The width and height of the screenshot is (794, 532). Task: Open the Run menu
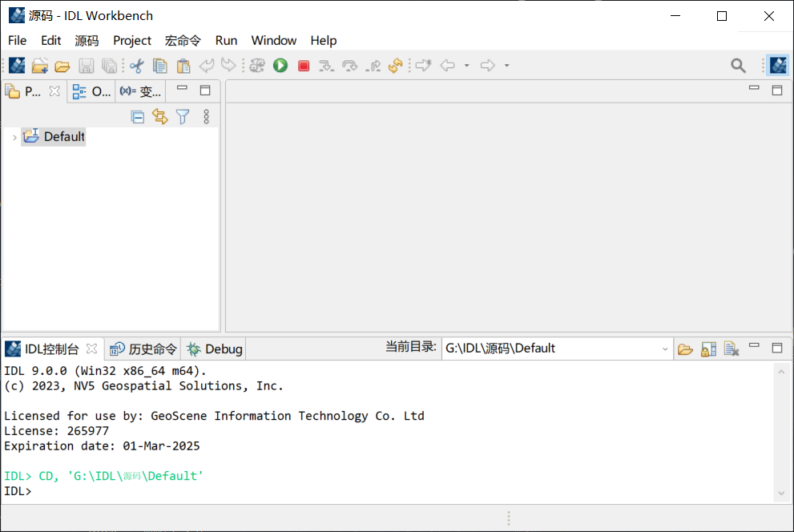(226, 40)
